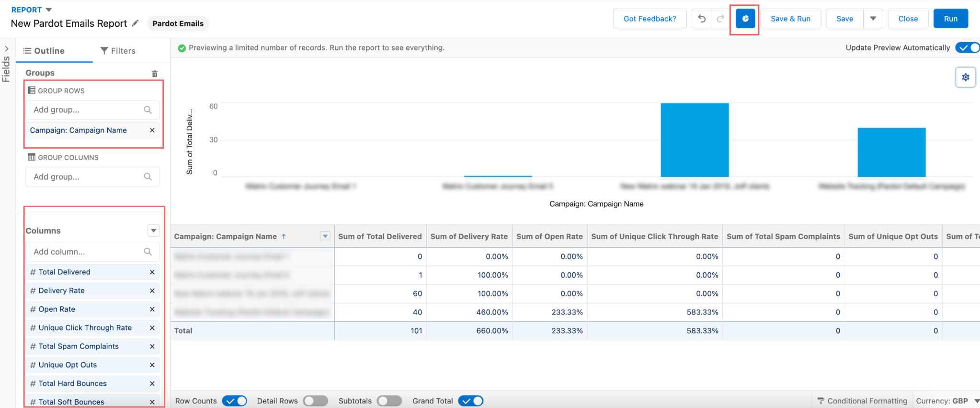Viewport: 980px width, 408px height.
Task: Select the tallest chart bar
Action: (x=695, y=140)
